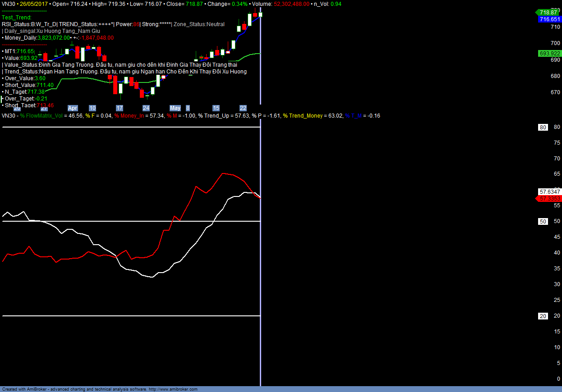Viewport: 562px width, 392px height.
Task: Open the amibroker.com link in footer
Action: [173, 389]
